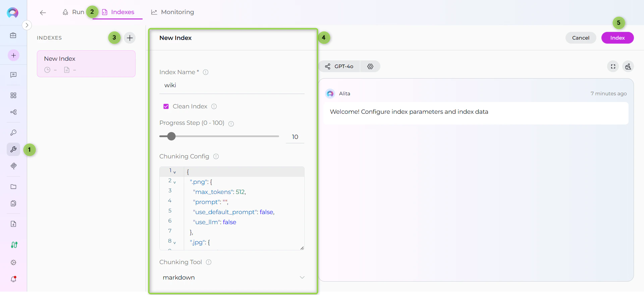Click the info icon next to Clean Index
This screenshot has height=295, width=644.
point(214,106)
